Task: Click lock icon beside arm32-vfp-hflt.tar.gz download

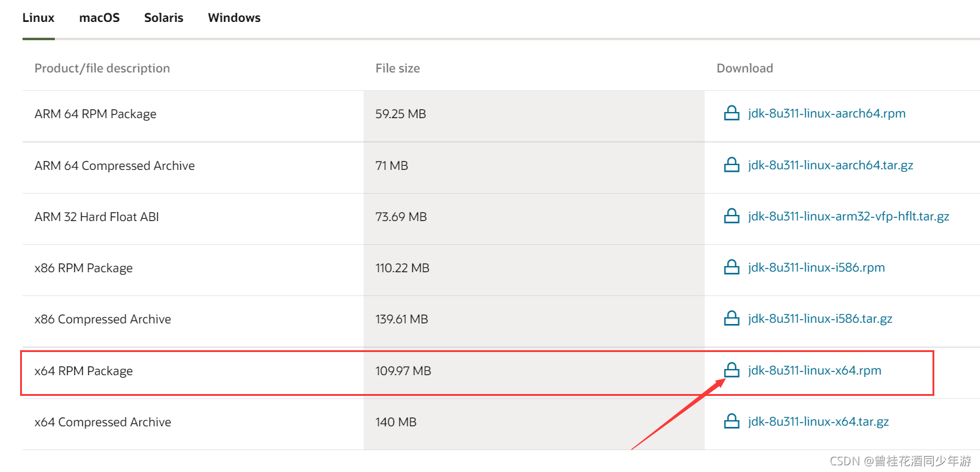Action: click(731, 216)
